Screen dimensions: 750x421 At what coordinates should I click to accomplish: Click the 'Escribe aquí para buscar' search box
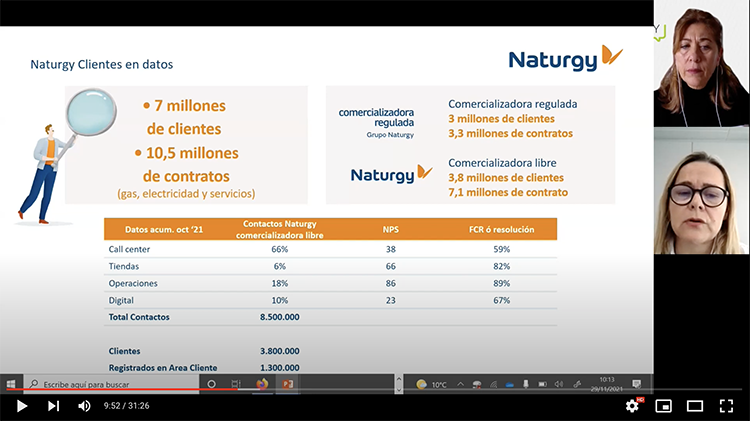point(111,384)
